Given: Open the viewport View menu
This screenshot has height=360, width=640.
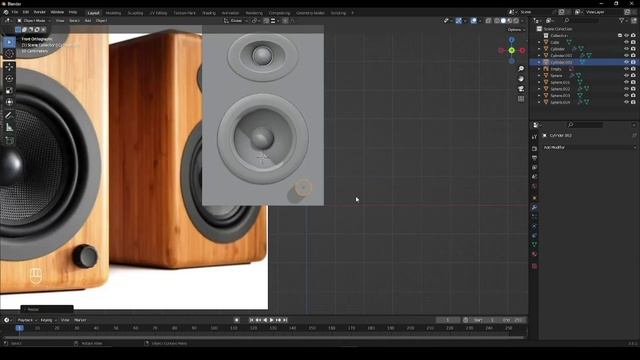Looking at the screenshot, I should (60, 20).
